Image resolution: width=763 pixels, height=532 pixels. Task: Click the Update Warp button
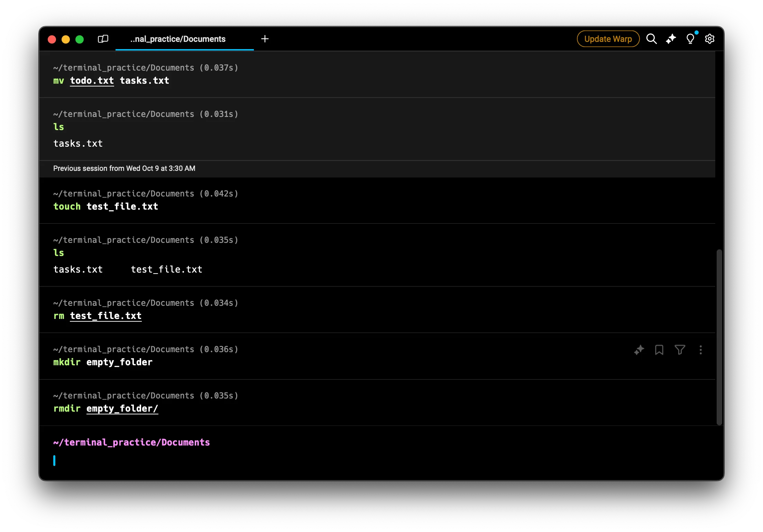(x=608, y=39)
